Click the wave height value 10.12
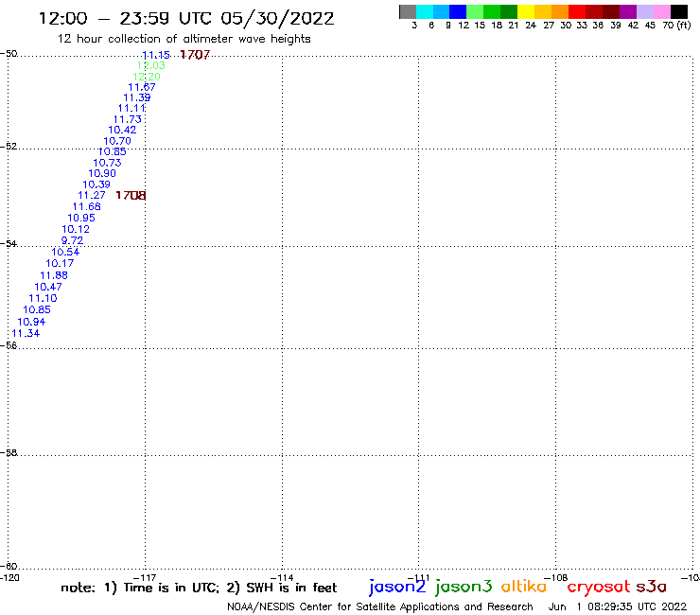 [76, 229]
